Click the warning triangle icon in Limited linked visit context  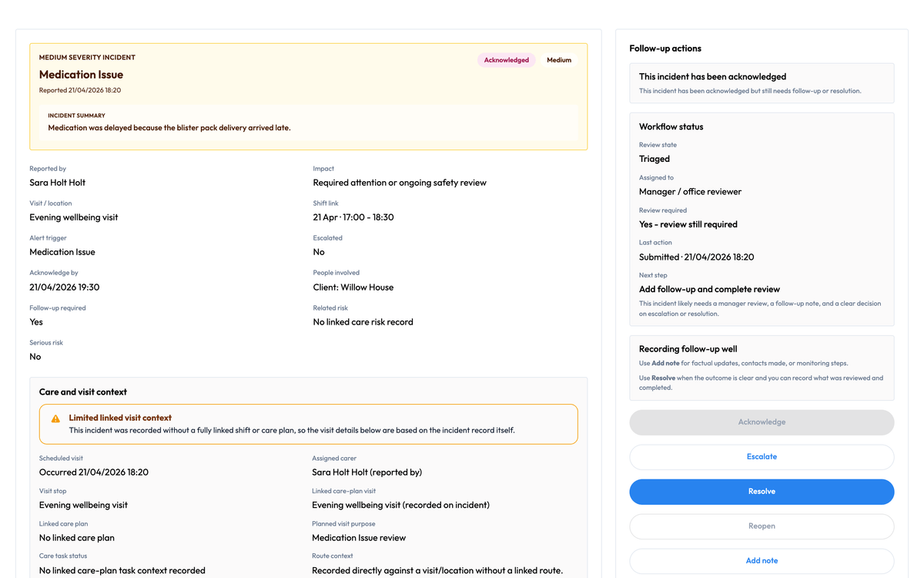(55, 418)
